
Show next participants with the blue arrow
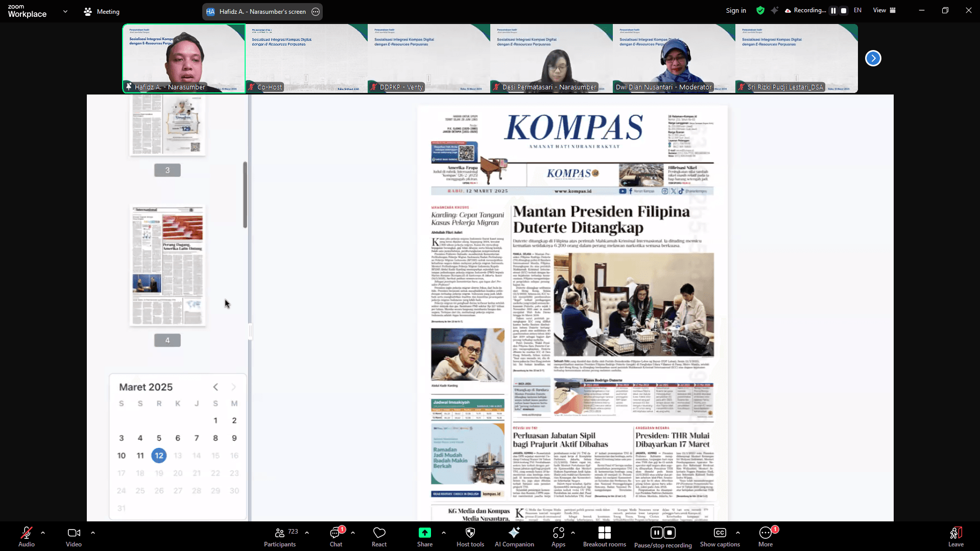[873, 58]
